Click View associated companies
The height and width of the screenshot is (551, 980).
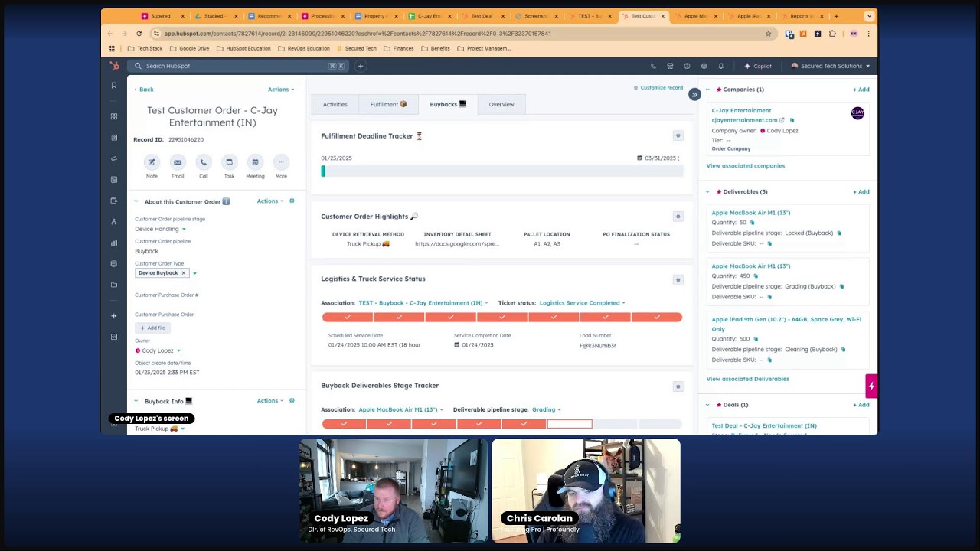tap(746, 166)
